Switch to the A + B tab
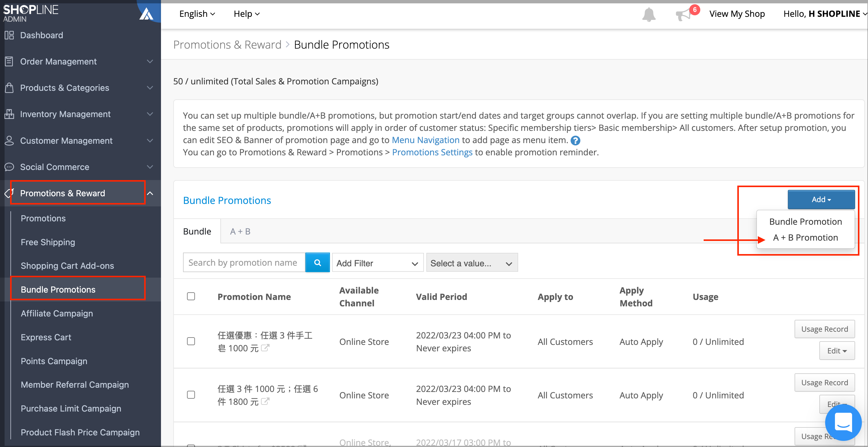 coord(240,231)
